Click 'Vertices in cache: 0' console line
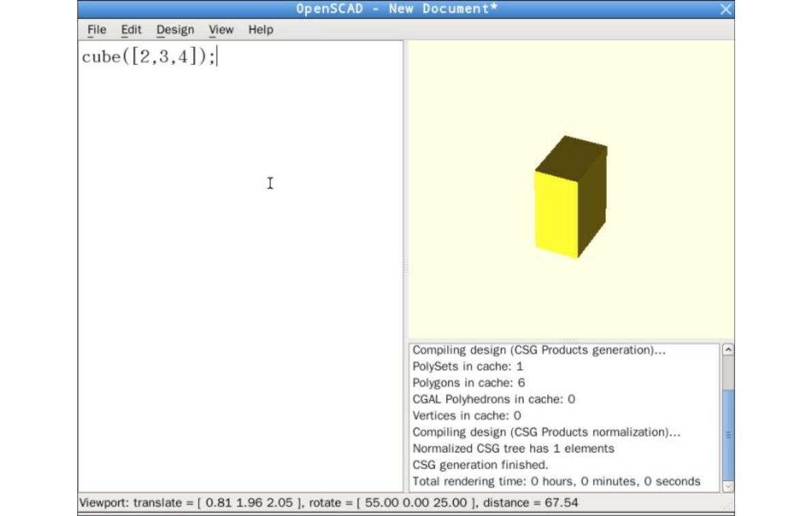Viewport: 812px width, 516px height. 467,416
